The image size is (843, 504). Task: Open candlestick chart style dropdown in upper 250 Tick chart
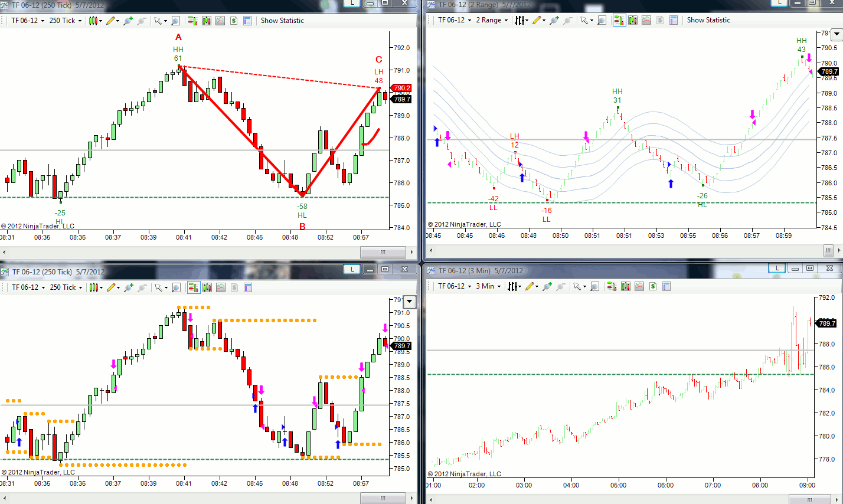96,21
